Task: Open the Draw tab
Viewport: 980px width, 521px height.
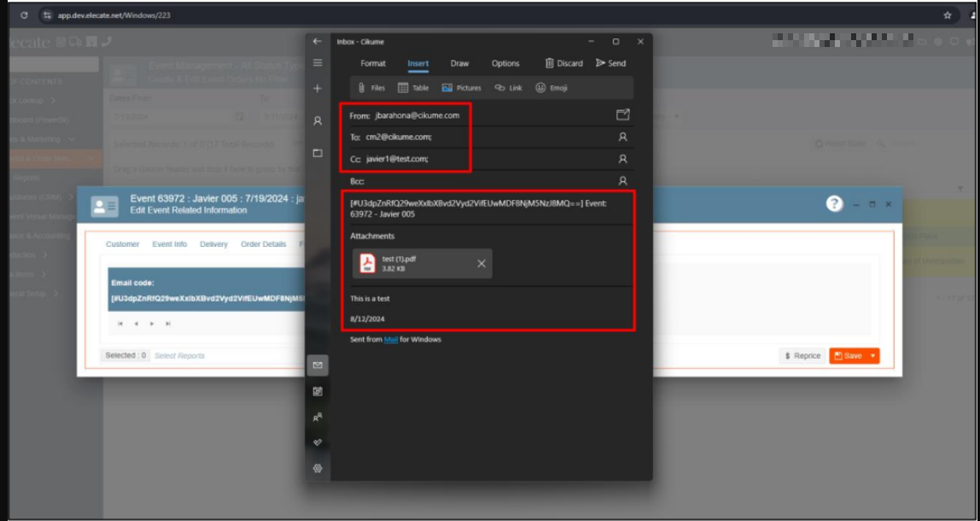Action: (x=459, y=63)
